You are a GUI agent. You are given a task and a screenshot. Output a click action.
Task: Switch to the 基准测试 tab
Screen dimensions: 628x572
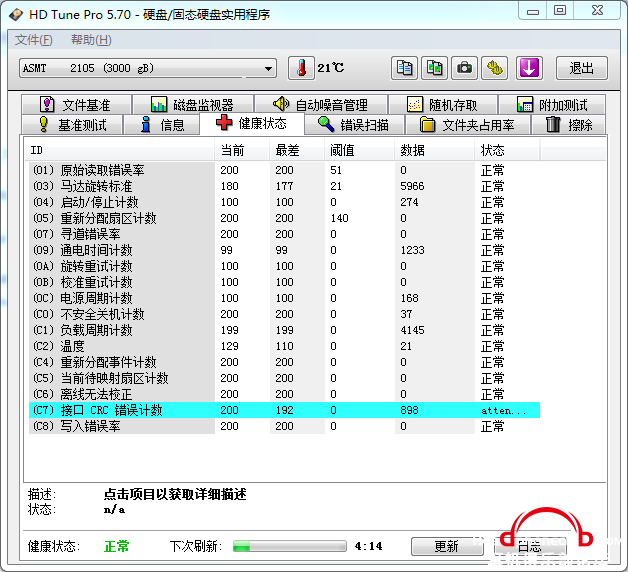pyautogui.click(x=72, y=125)
